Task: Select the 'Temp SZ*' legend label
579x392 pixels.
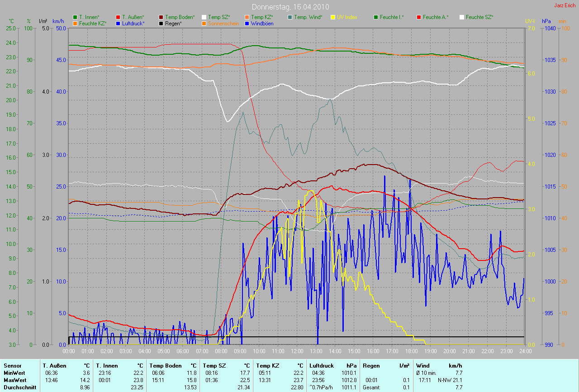Action: (219, 17)
